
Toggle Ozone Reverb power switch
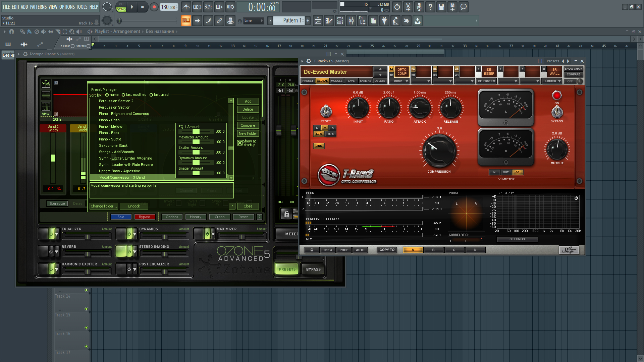[x=51, y=251]
